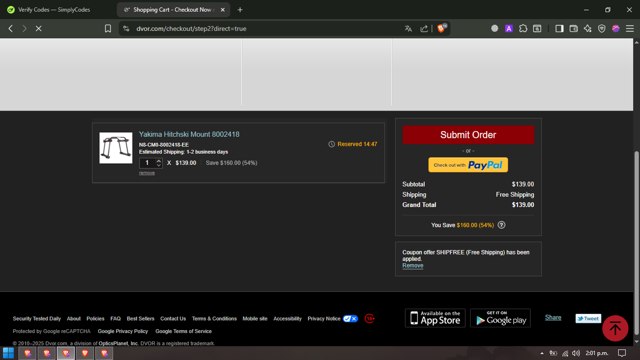Click the red Submit Order button
This screenshot has width=640, height=360.
point(468,135)
